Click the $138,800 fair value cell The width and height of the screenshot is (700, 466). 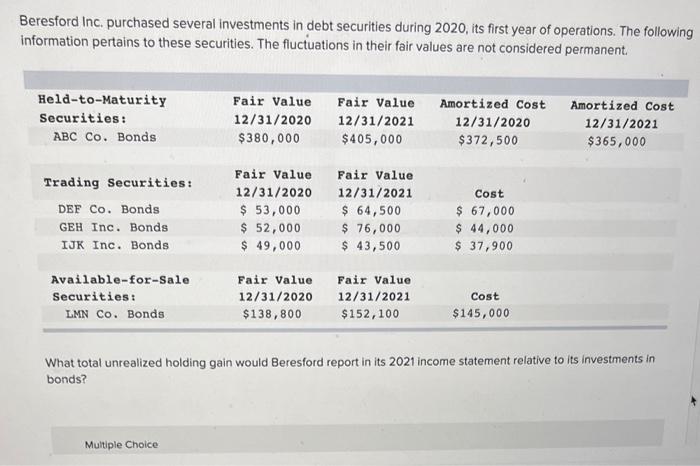point(273,314)
